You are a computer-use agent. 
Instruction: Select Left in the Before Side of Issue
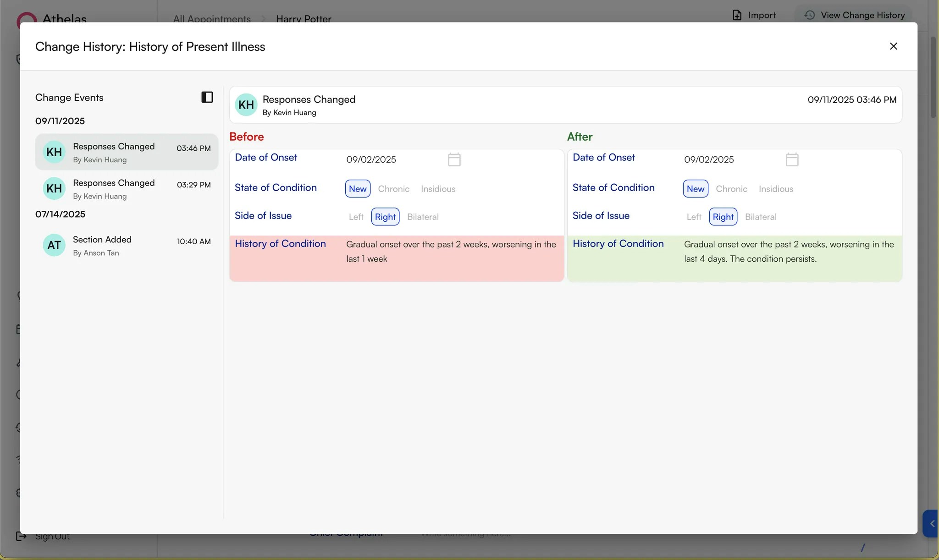click(356, 217)
